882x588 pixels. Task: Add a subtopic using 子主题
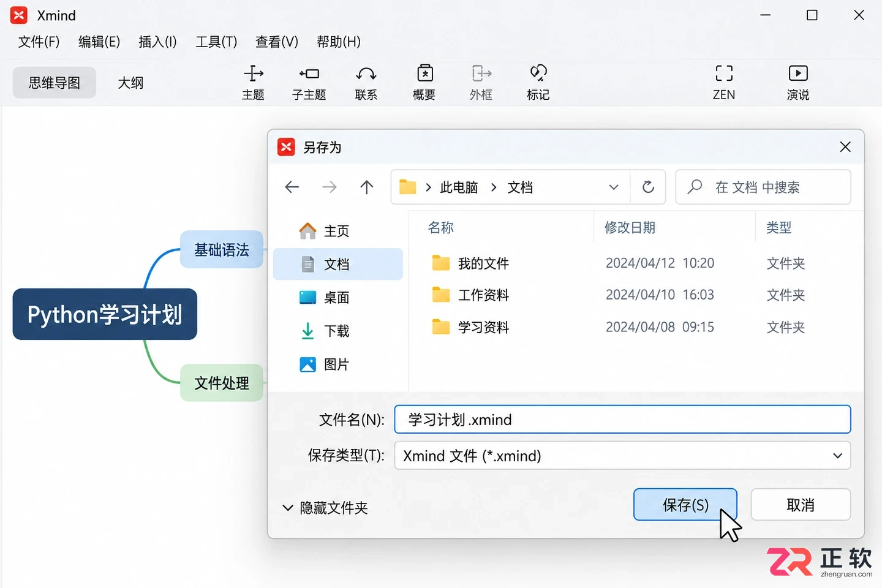[x=309, y=83]
